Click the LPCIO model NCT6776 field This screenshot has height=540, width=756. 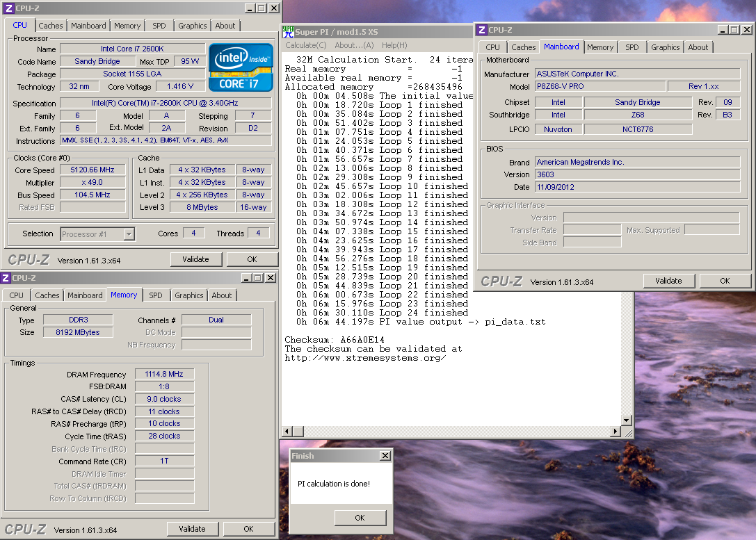638,129
